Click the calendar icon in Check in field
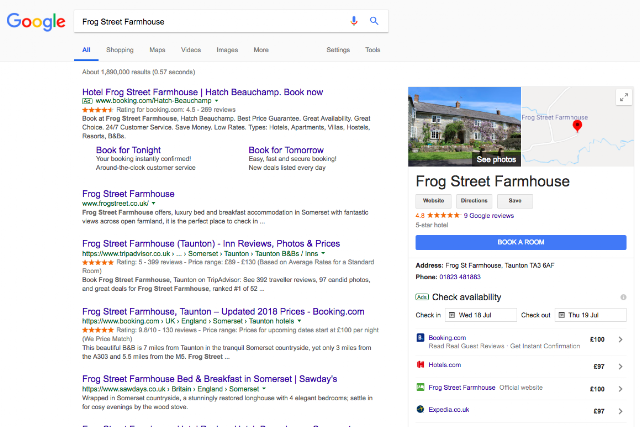 (x=452, y=315)
